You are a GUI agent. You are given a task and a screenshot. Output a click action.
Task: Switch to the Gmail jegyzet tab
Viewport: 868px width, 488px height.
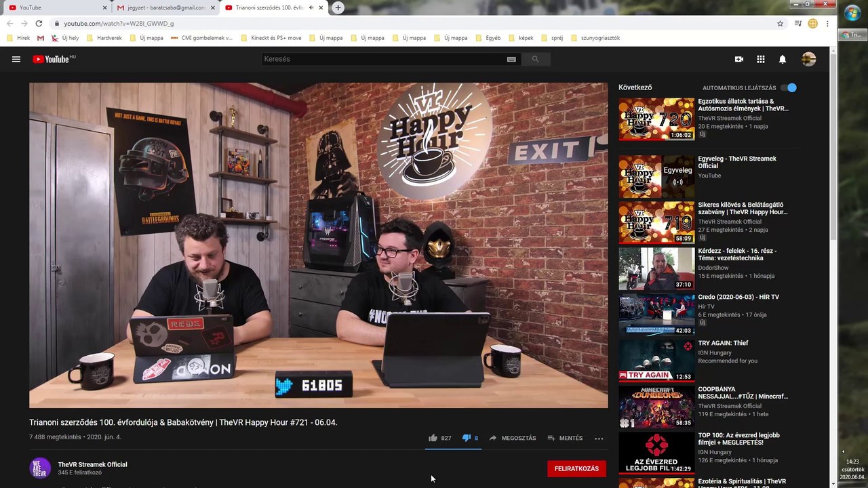point(163,7)
